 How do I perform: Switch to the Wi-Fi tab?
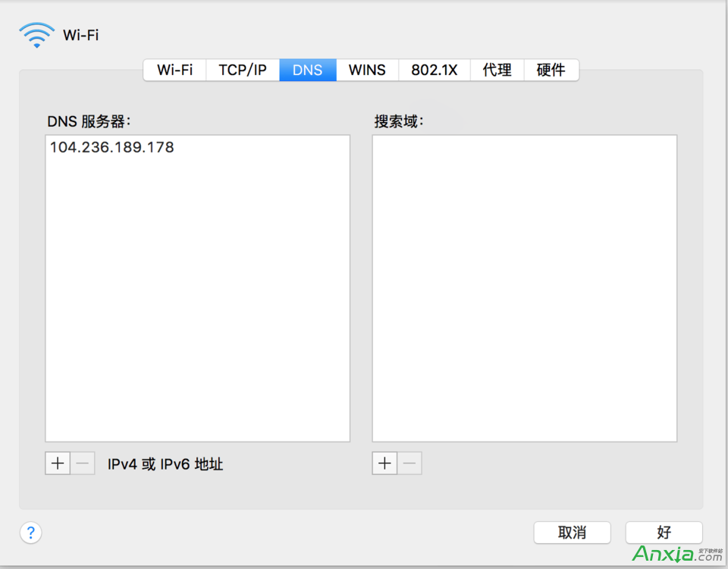[174, 70]
